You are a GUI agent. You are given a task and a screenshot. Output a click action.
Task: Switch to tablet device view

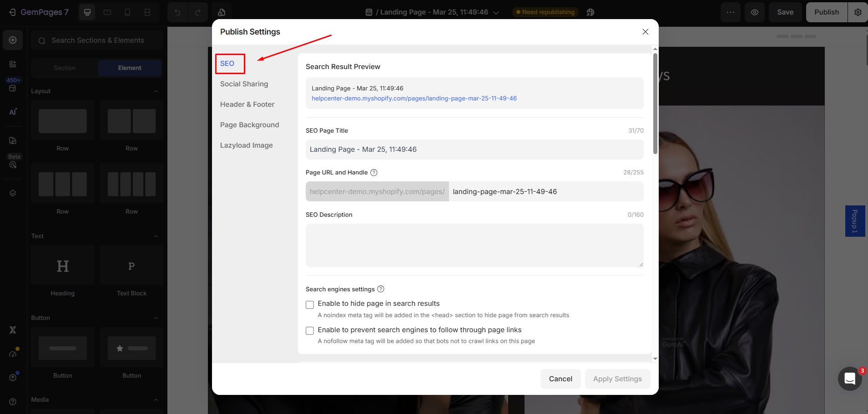point(107,12)
